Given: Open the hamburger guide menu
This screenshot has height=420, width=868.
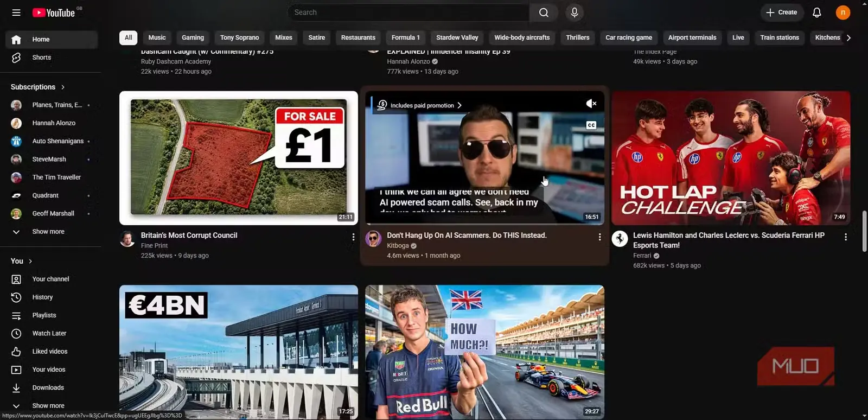Looking at the screenshot, I should click(16, 12).
